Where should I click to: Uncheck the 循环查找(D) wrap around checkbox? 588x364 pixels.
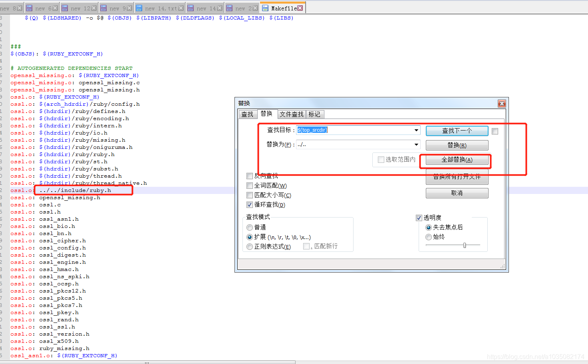[250, 205]
